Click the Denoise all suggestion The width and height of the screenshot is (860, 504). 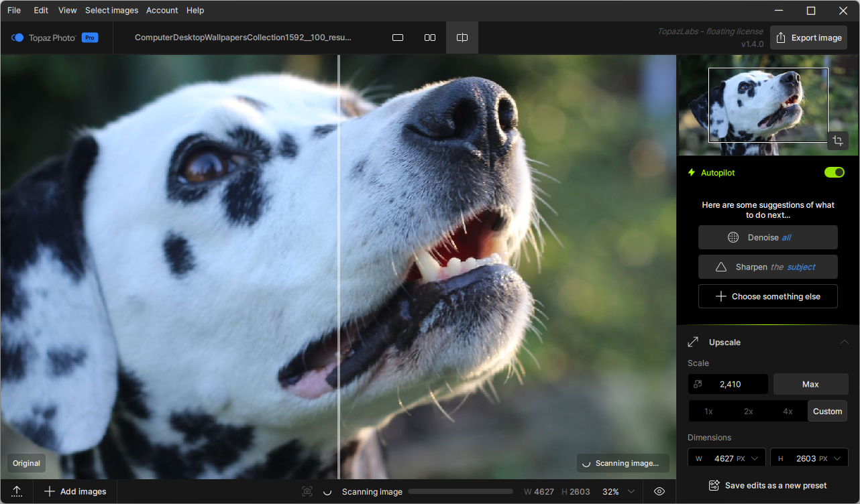pos(767,237)
